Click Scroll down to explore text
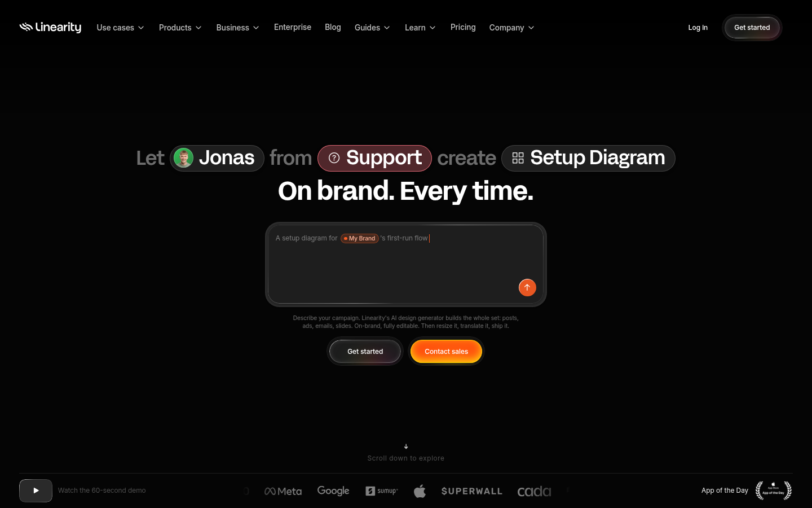 [406, 458]
